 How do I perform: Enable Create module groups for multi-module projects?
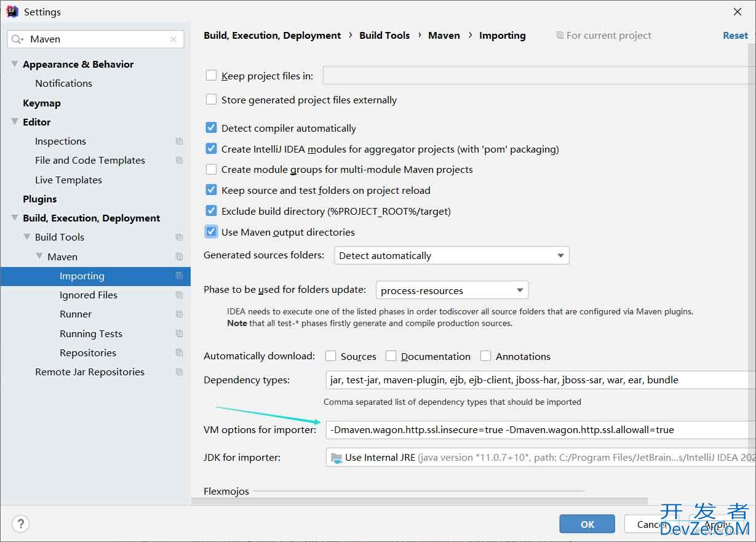point(211,169)
